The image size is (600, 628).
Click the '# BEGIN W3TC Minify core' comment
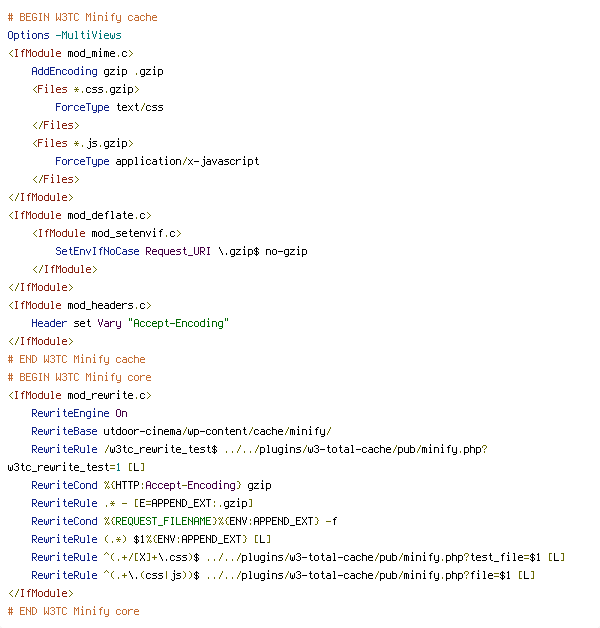79,377
